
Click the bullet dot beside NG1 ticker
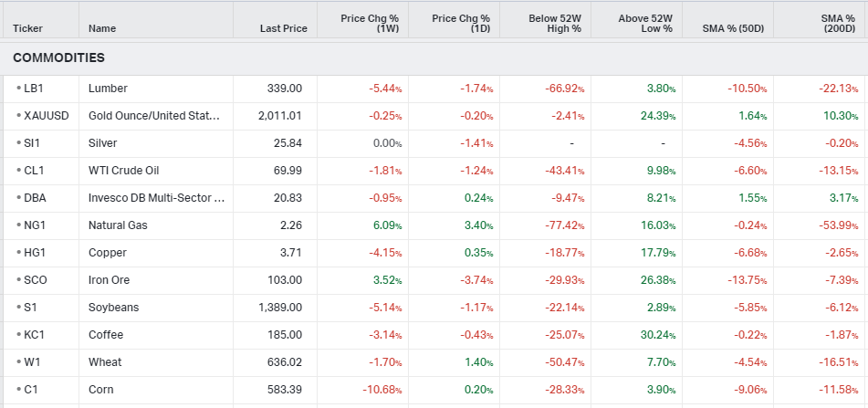[x=18, y=225]
